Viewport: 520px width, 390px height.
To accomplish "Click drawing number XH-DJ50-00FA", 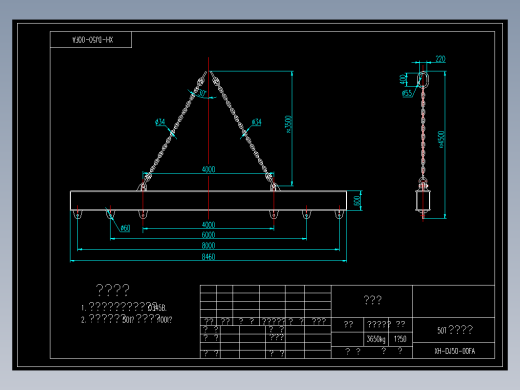I will coord(455,351).
